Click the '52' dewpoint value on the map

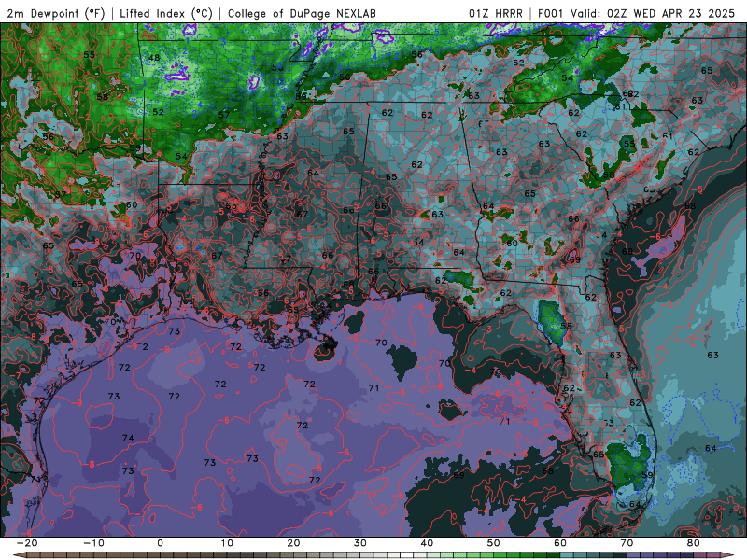tap(158, 112)
